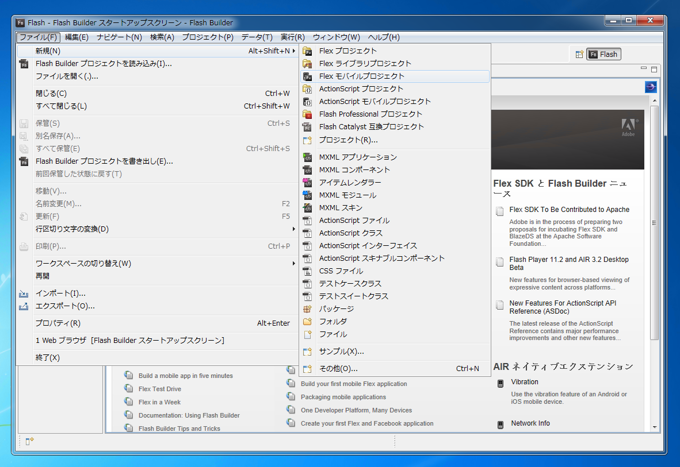Select 終了(X) to exit

click(157, 357)
